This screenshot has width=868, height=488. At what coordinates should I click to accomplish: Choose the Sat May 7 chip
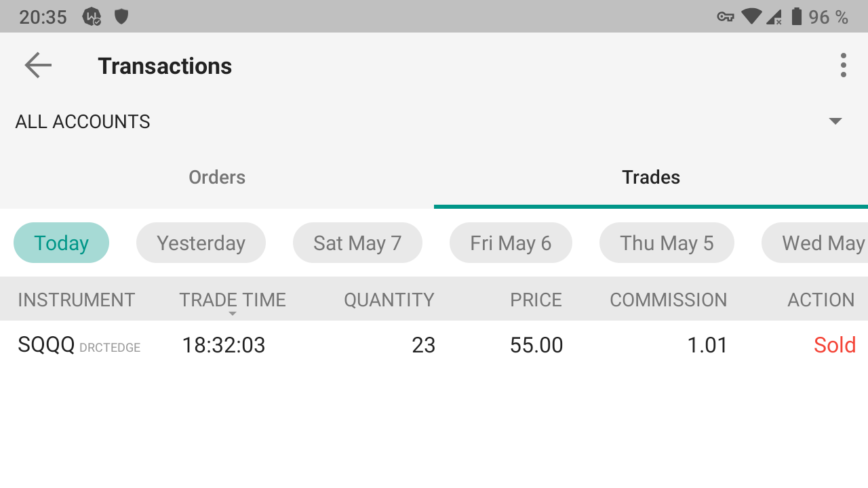[x=357, y=243]
